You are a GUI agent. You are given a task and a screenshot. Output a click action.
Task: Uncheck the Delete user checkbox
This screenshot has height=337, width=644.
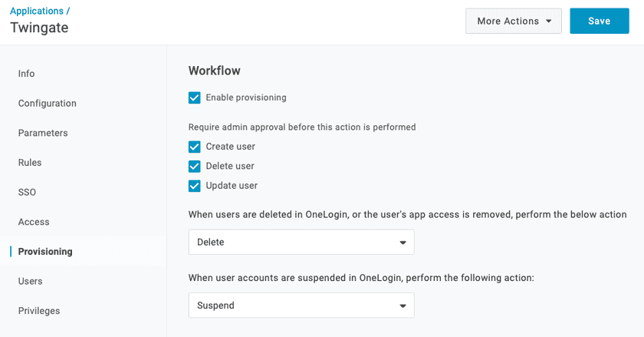coord(195,166)
